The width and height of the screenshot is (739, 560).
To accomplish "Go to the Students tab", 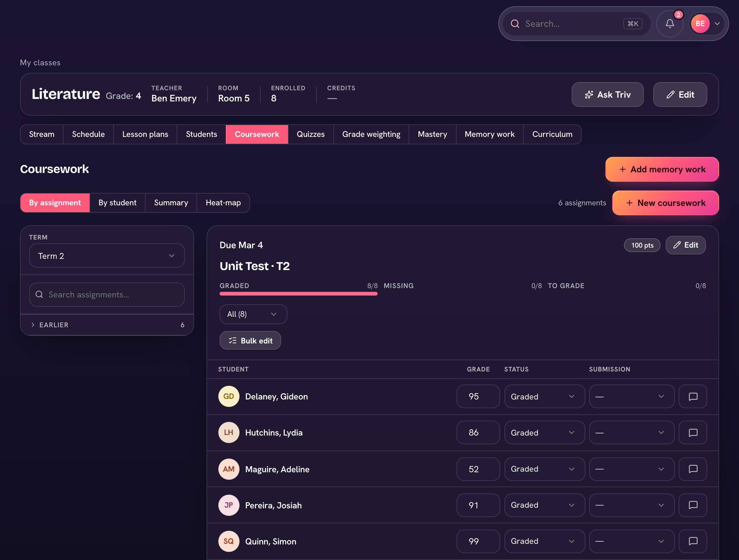I will 202,134.
